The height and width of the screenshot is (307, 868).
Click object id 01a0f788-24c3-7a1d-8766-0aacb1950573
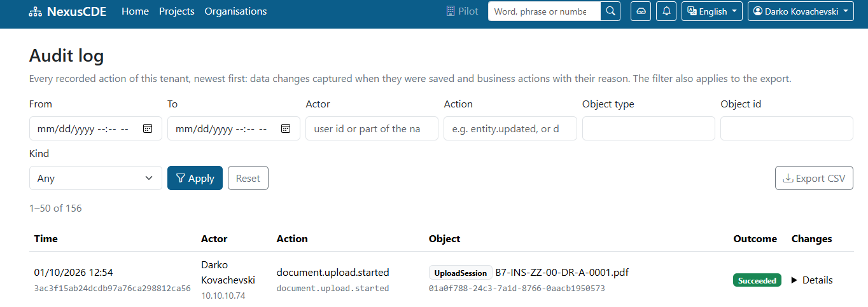pyautogui.click(x=517, y=289)
